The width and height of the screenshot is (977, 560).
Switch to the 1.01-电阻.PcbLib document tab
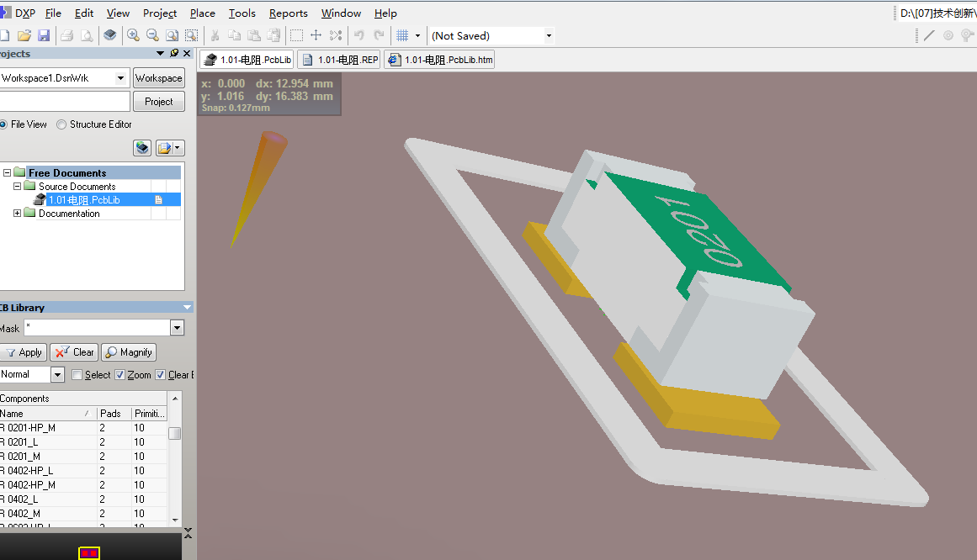coord(247,60)
